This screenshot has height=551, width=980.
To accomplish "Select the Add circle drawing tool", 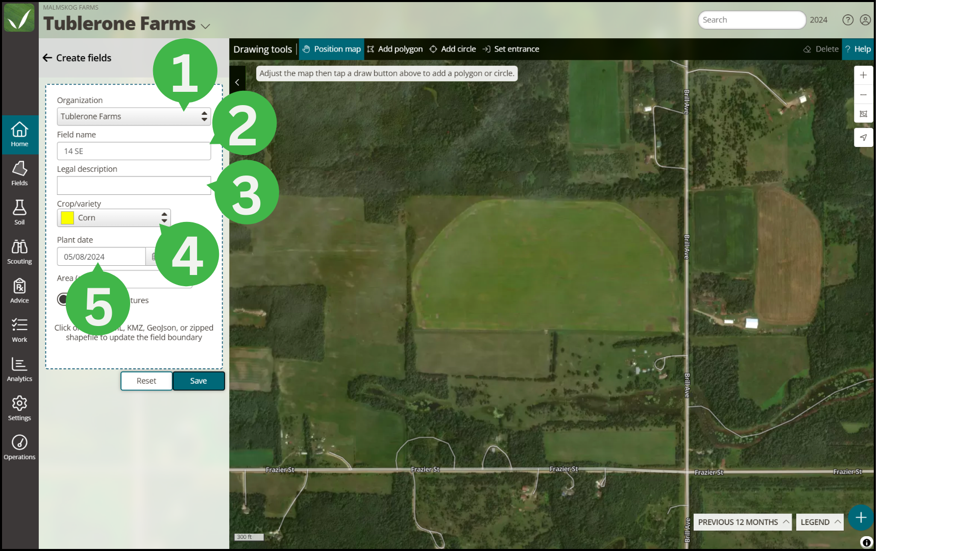I will coord(453,49).
